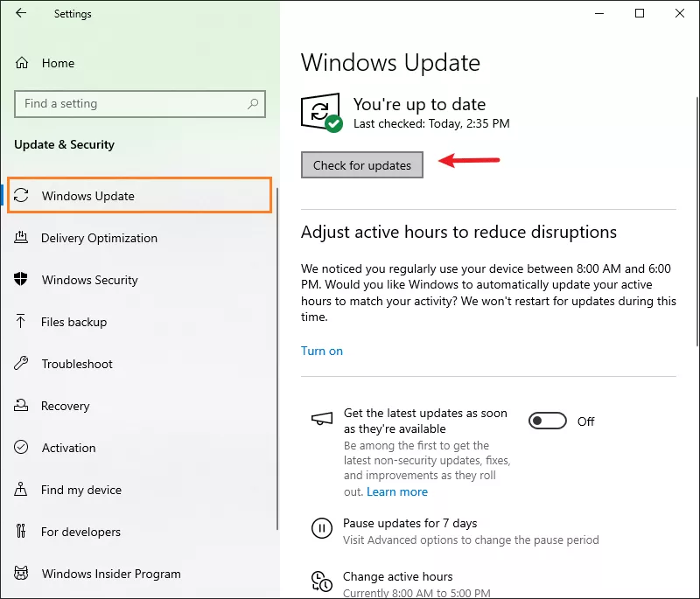Open Change active hours option
The image size is (700, 599).
coord(398,576)
